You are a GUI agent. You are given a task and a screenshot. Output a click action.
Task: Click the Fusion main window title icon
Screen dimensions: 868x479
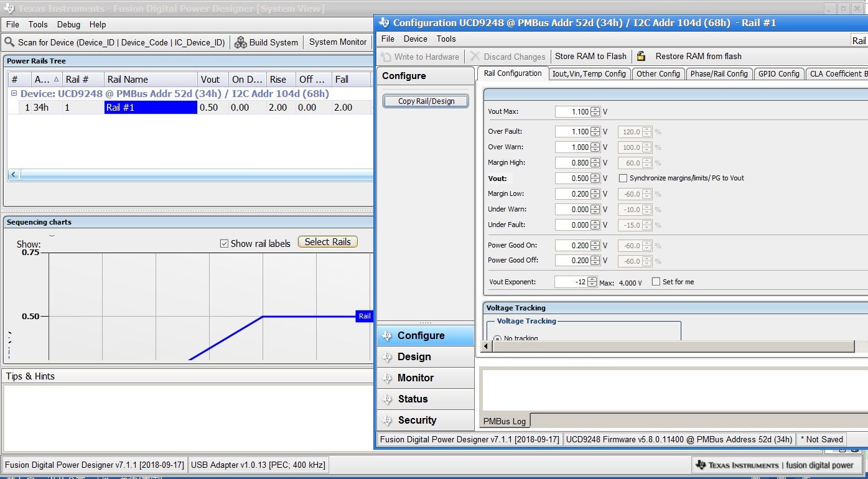pos(9,9)
